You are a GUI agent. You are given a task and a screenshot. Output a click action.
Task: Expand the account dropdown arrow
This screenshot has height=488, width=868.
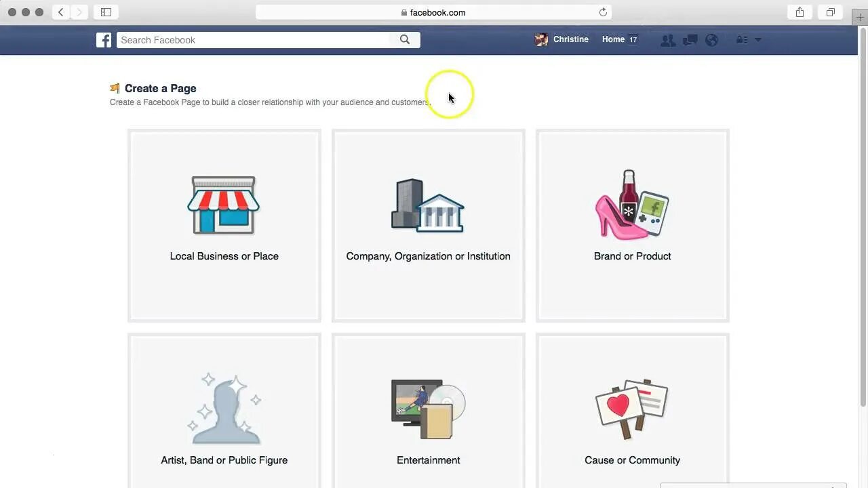[758, 40]
